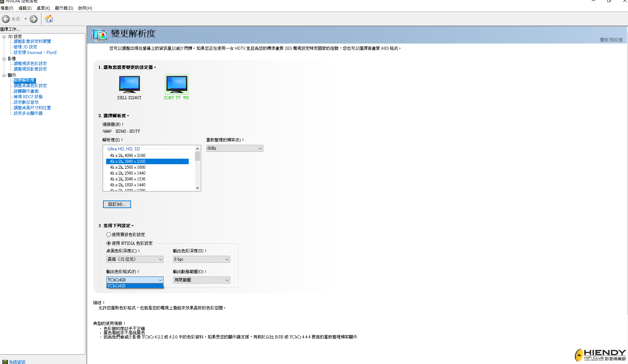Click the Forward arrow navigation icon

point(34,19)
